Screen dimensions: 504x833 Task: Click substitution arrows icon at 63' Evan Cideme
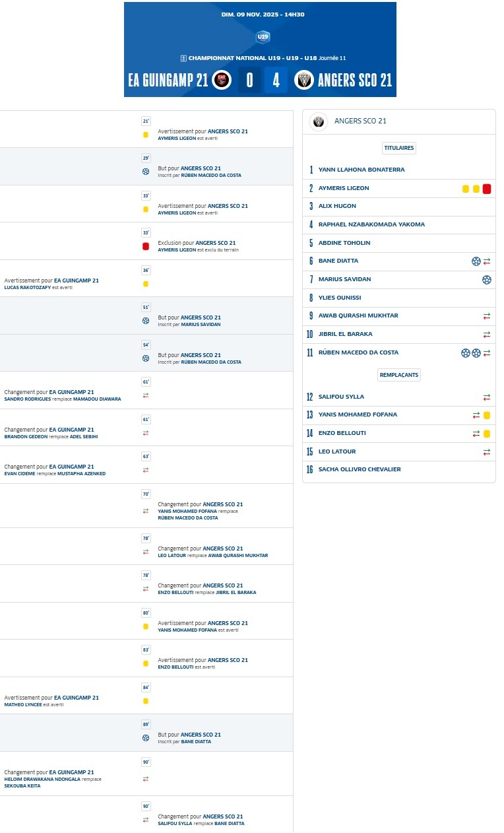146,470
